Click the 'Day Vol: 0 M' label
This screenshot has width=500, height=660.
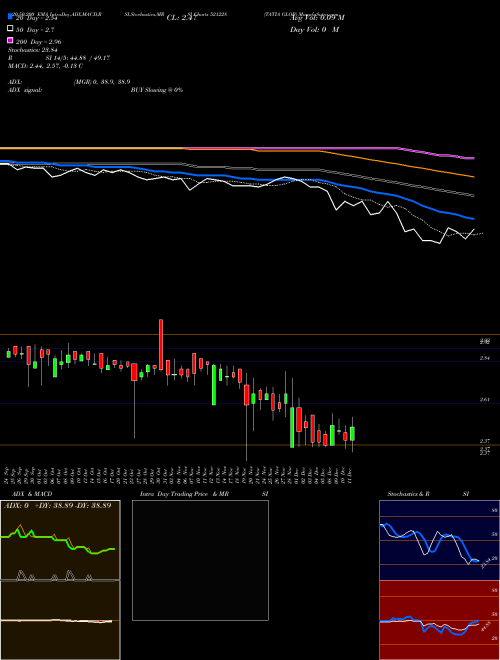[314, 29]
